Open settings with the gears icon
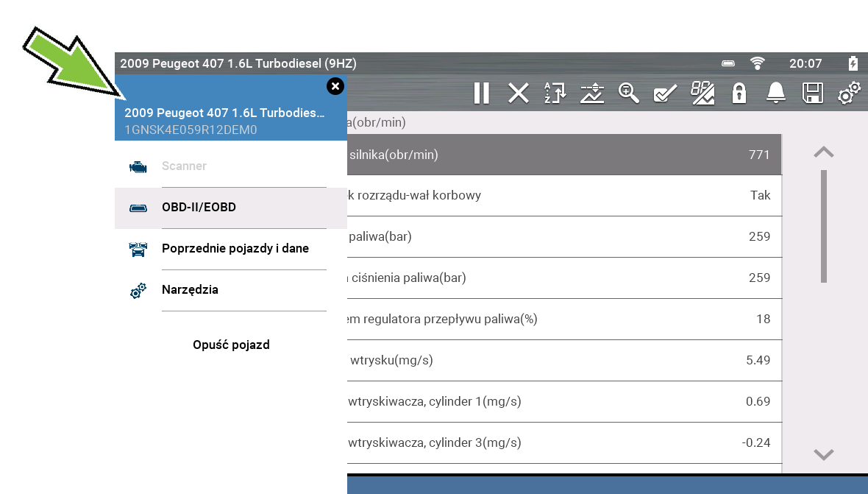The height and width of the screenshot is (494, 868). [849, 93]
